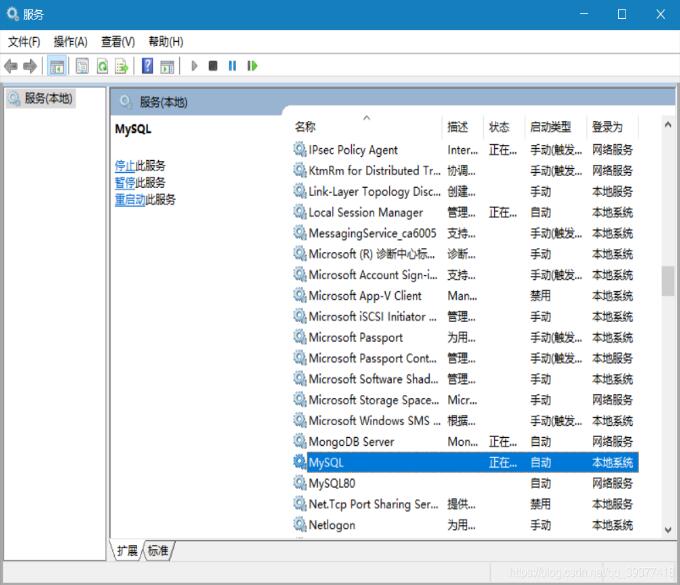The height and width of the screenshot is (585, 680).
Task: Select 服务(本地) in the left tree
Action: [47, 98]
